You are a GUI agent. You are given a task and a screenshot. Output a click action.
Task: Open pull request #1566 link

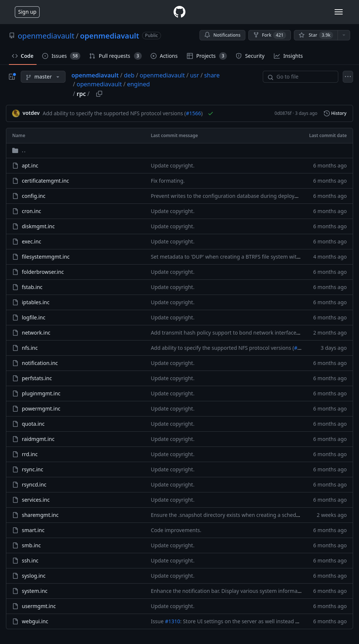(x=194, y=113)
